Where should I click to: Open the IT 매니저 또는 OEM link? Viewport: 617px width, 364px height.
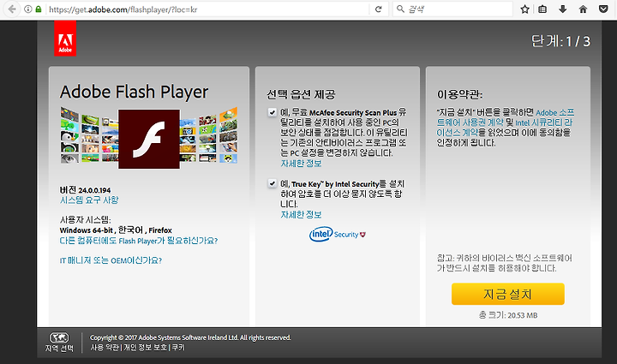pos(111,260)
